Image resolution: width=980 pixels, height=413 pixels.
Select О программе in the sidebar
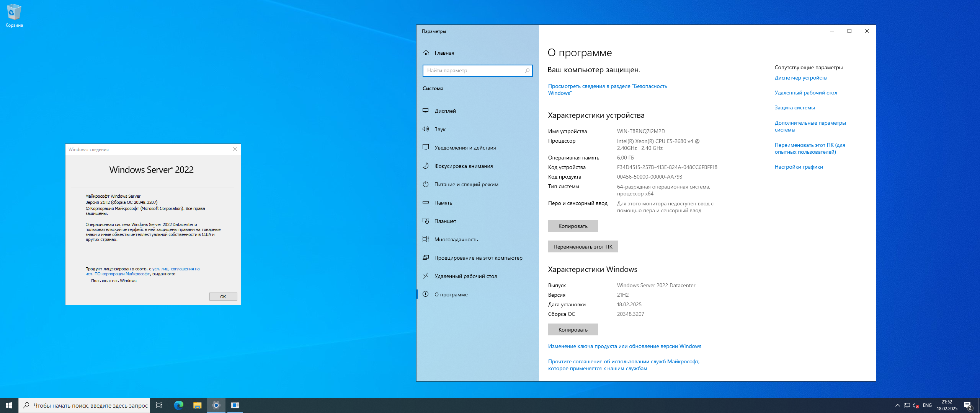[477, 294]
